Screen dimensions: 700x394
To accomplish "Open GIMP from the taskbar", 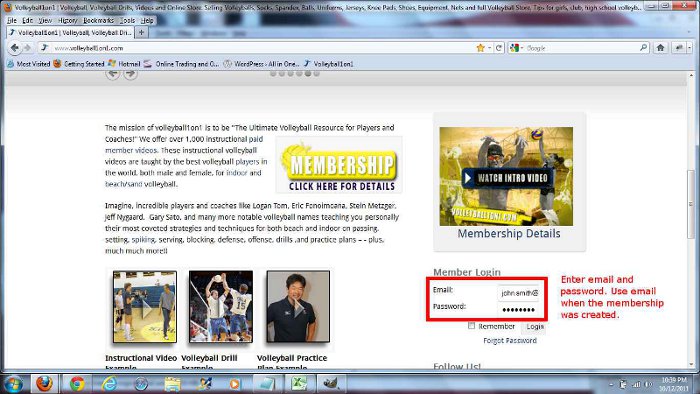I will click(331, 384).
